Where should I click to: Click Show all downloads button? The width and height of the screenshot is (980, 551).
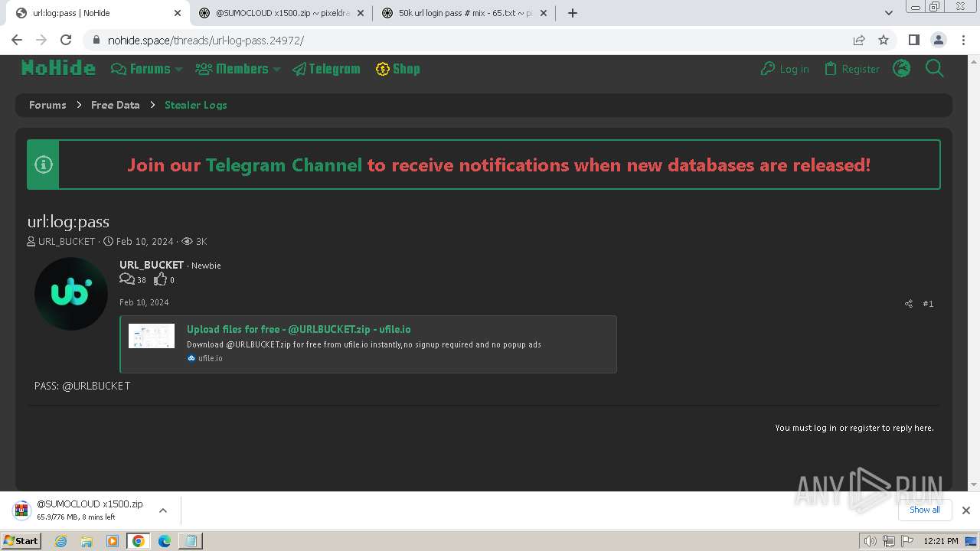(924, 510)
